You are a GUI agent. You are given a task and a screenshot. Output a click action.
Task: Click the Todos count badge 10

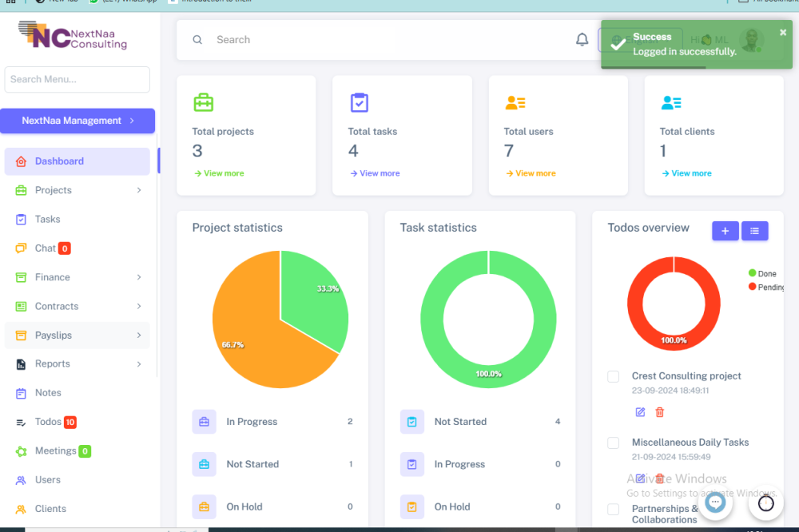pyautogui.click(x=70, y=423)
